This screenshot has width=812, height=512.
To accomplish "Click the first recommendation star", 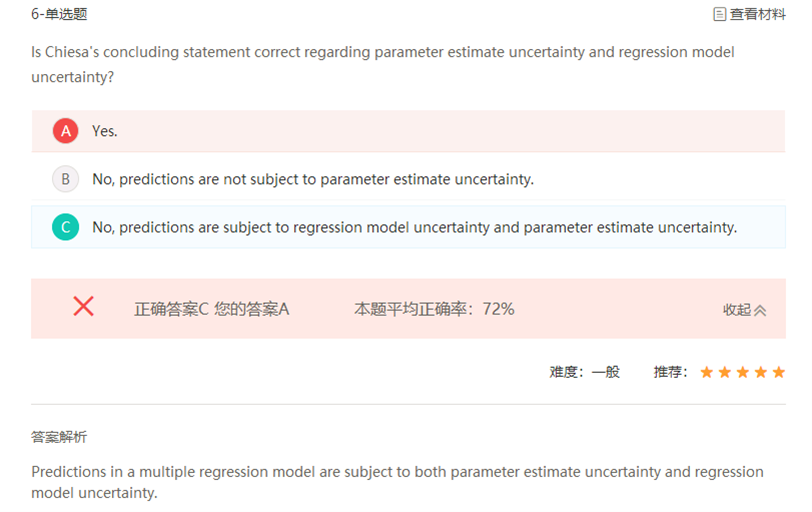I will click(706, 372).
